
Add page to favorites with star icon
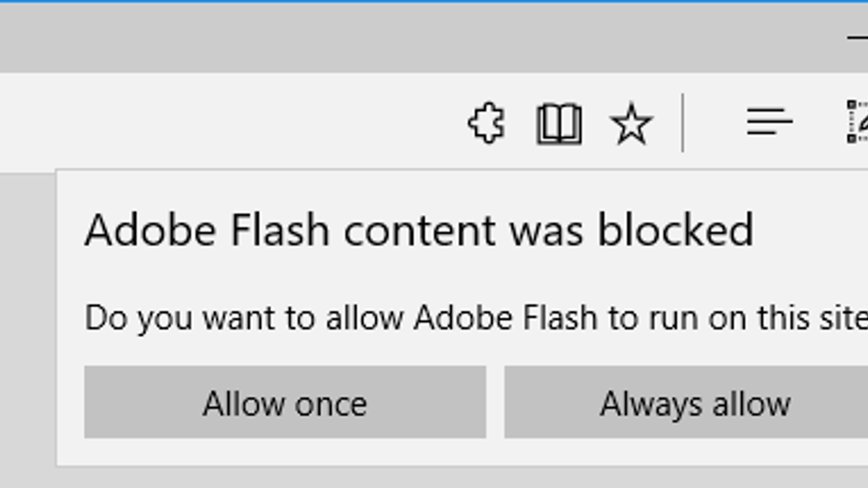click(631, 124)
